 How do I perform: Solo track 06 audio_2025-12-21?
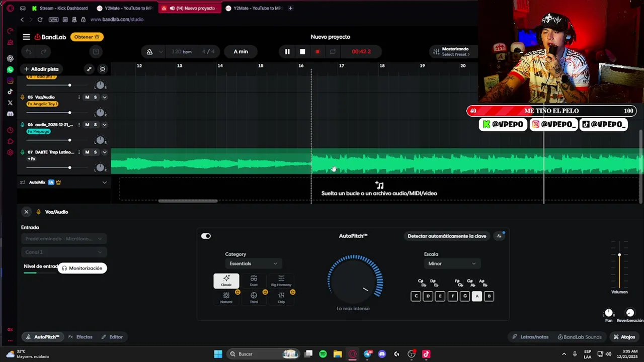95,125
